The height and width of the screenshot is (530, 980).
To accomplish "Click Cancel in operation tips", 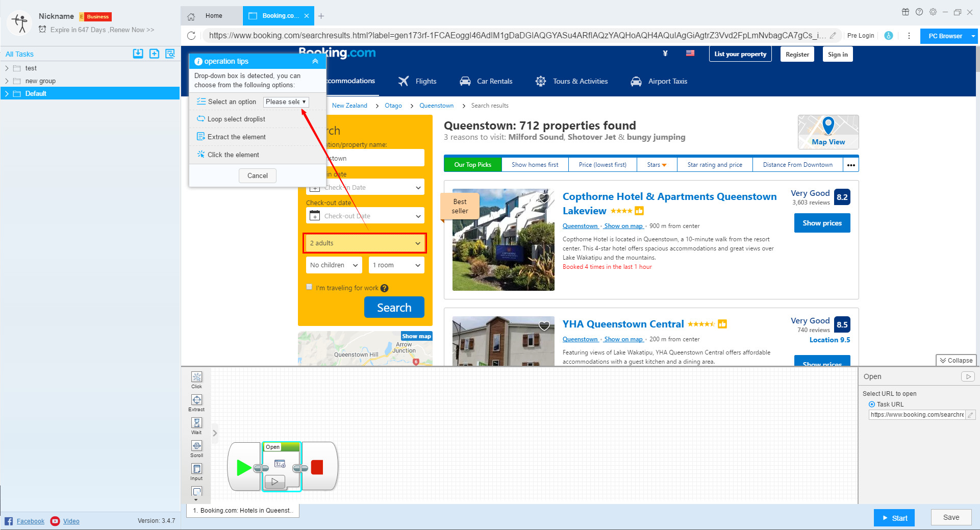I will click(x=257, y=175).
